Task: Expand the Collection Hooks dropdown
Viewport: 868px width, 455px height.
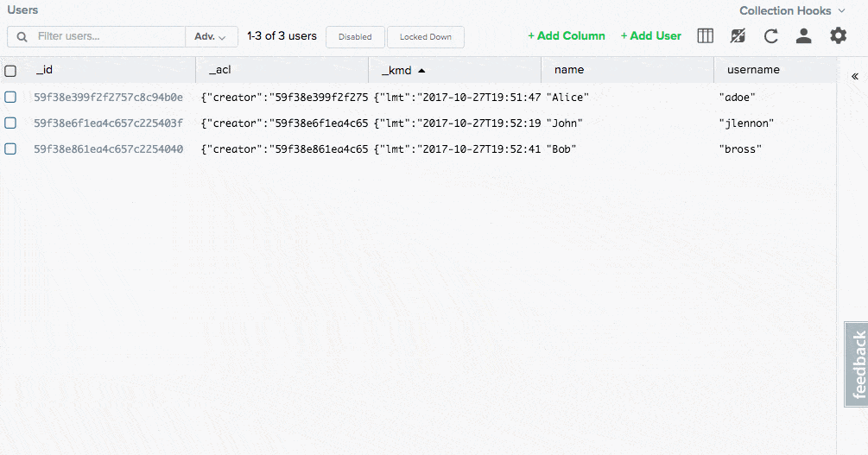Action: (x=791, y=11)
